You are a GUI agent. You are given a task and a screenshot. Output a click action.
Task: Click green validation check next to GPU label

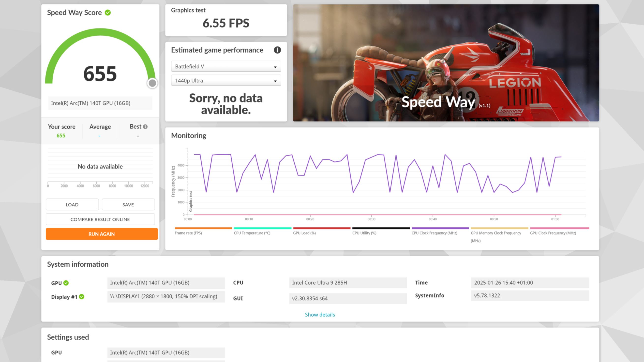coord(66,283)
